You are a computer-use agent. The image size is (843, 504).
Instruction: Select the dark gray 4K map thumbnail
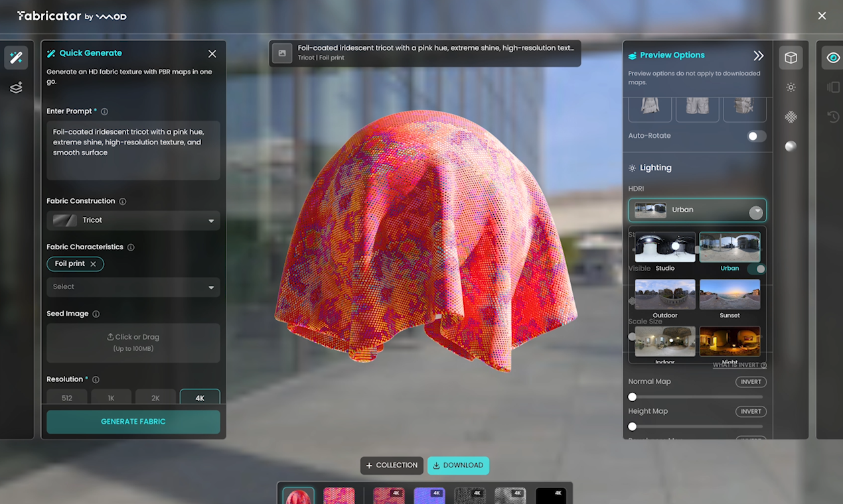point(470,496)
